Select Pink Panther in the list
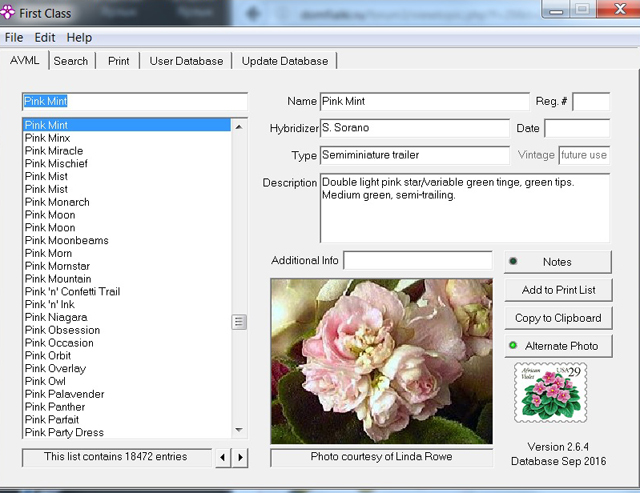Viewport: 640px width, 493px height. 127,407
